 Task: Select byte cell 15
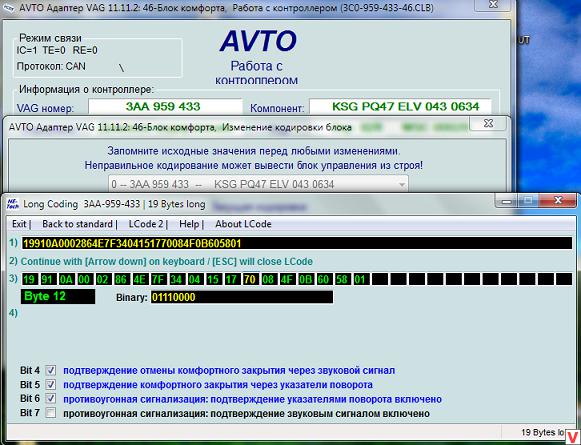click(213, 279)
